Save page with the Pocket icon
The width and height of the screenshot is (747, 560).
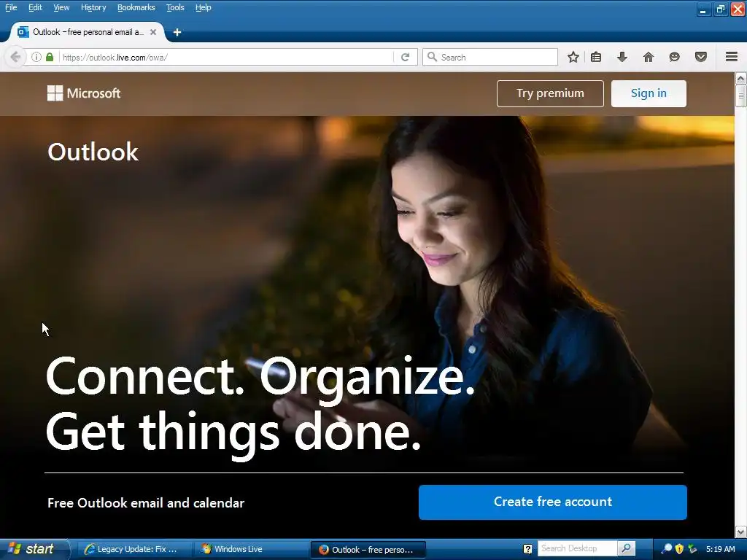pyautogui.click(x=701, y=57)
